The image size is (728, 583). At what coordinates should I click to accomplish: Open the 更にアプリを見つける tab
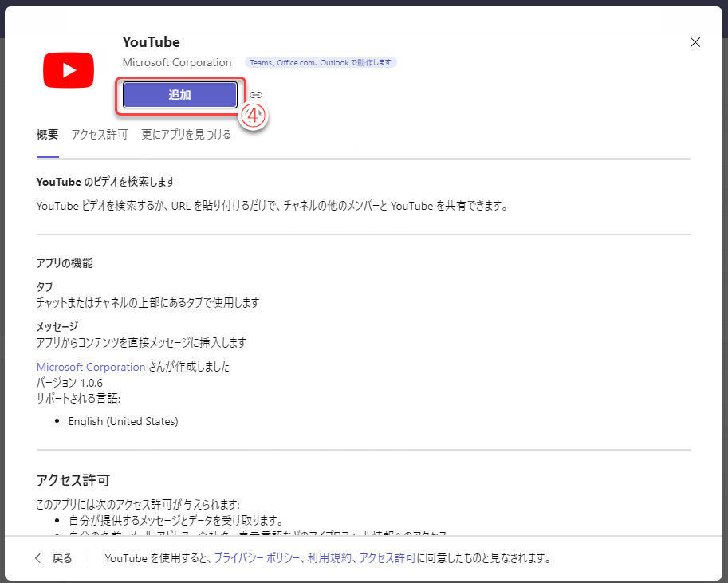tap(186, 135)
